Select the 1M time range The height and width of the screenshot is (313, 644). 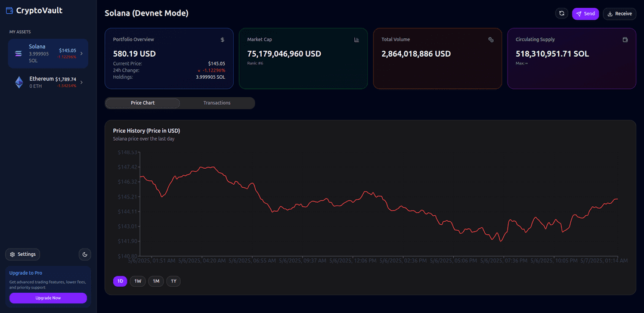(156, 281)
